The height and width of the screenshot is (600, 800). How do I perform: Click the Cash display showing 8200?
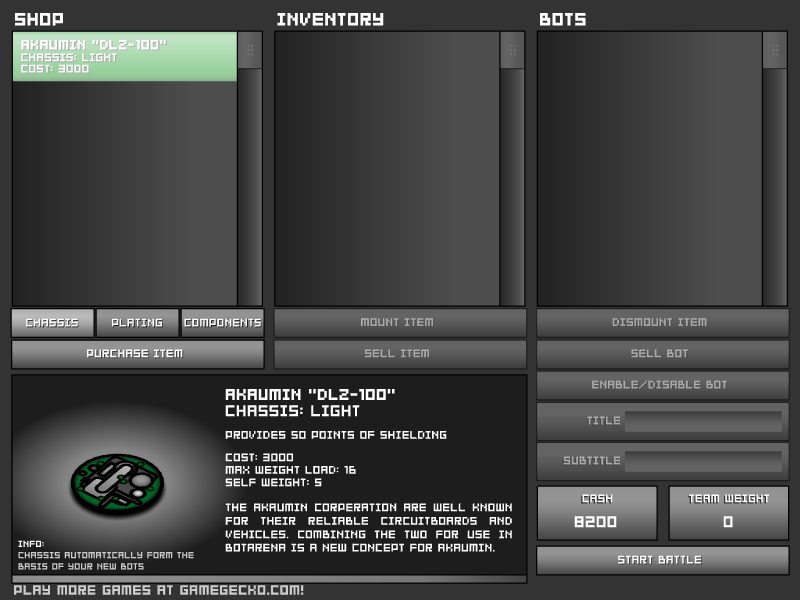pos(597,512)
